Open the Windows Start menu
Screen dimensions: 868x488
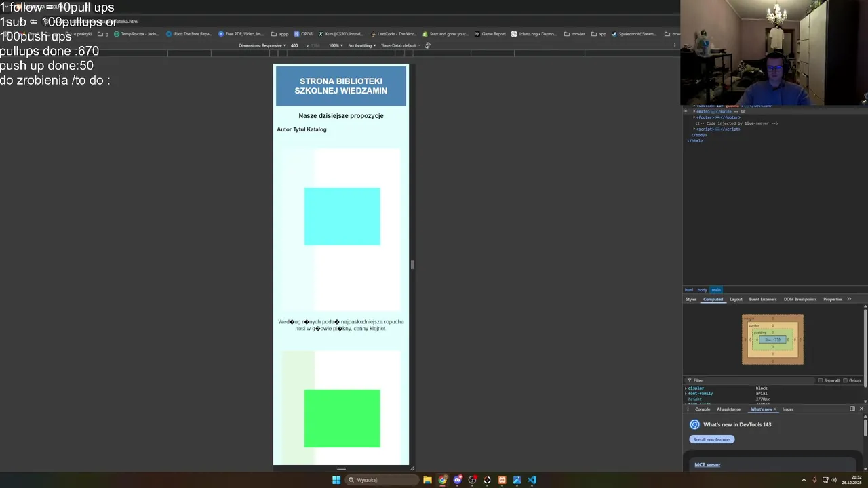click(336, 480)
